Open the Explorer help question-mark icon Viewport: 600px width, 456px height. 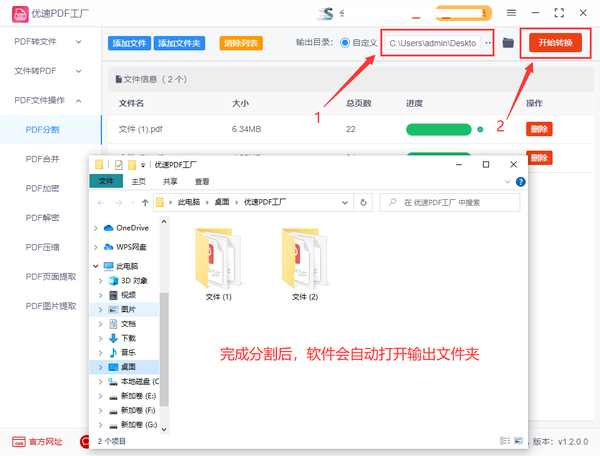(x=520, y=182)
